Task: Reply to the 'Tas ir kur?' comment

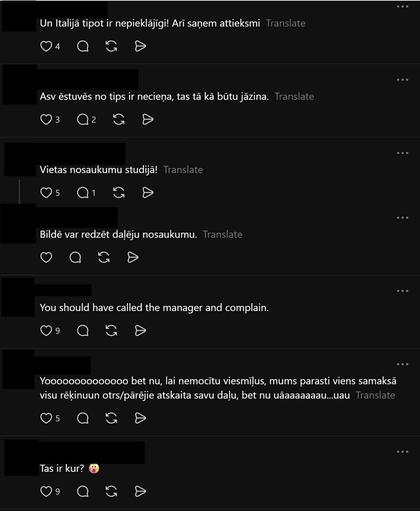Action: coord(83,491)
